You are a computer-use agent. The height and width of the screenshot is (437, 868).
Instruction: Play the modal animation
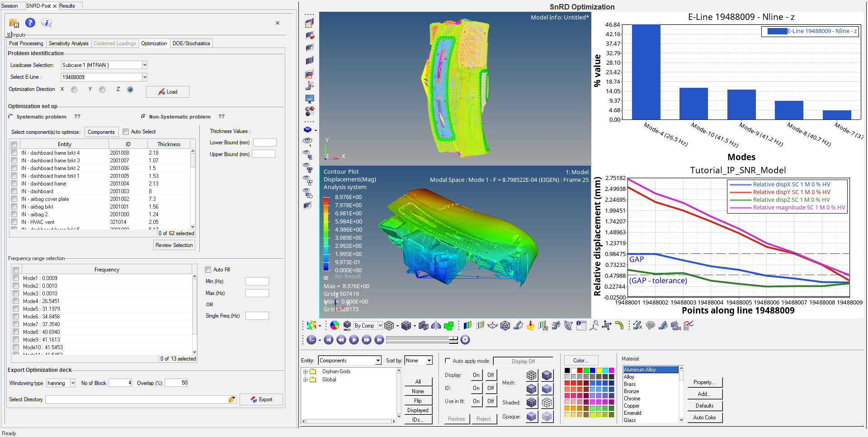pyautogui.click(x=354, y=340)
